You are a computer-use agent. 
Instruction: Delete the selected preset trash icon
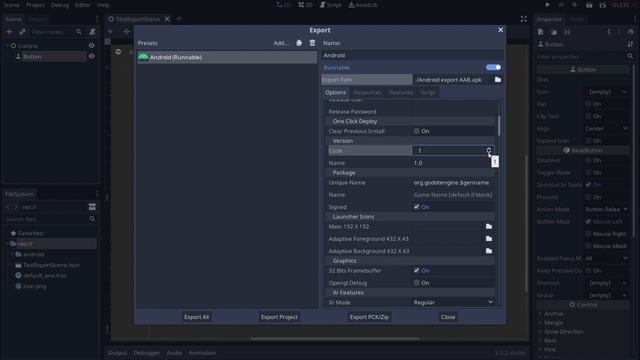(x=312, y=43)
